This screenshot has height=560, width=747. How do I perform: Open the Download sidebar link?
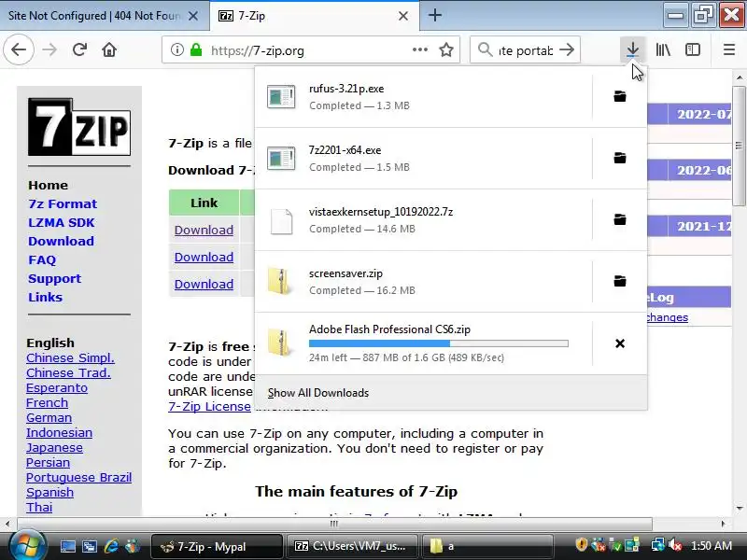(61, 241)
